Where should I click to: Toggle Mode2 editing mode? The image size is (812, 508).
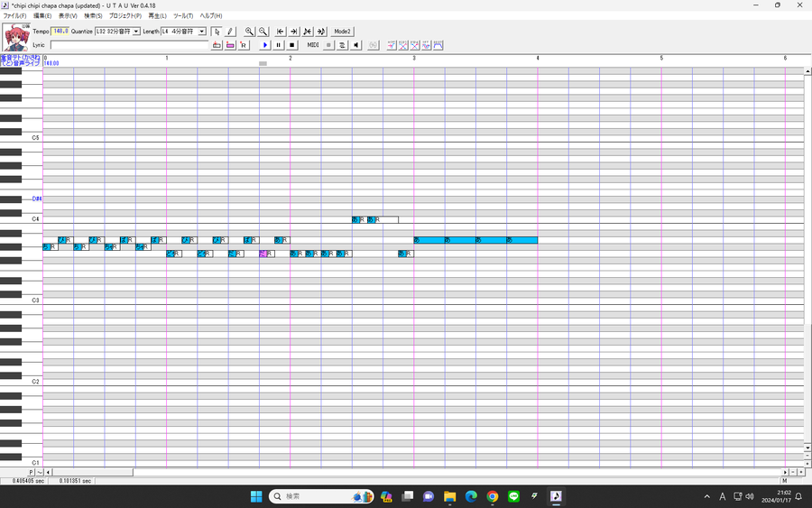tap(342, 32)
